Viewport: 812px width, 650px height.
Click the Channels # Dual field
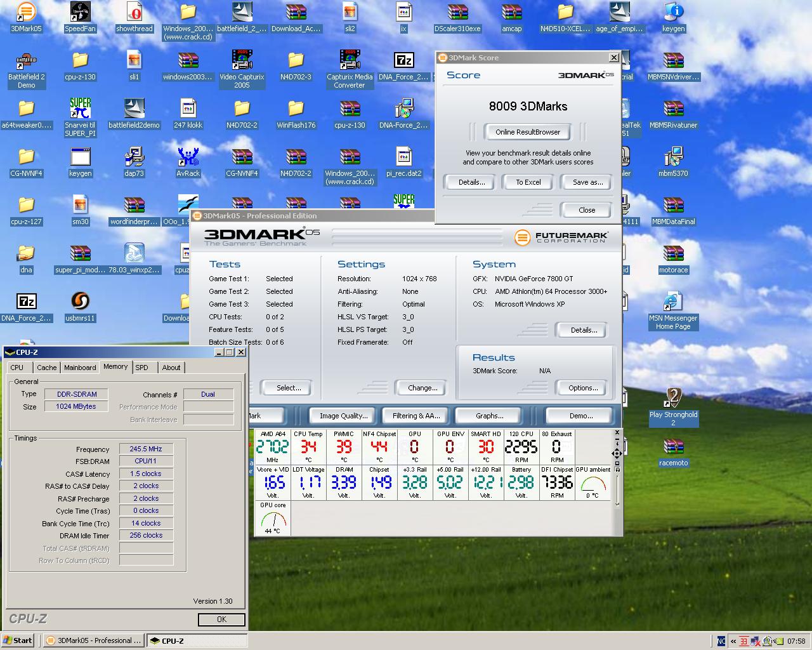pos(208,394)
